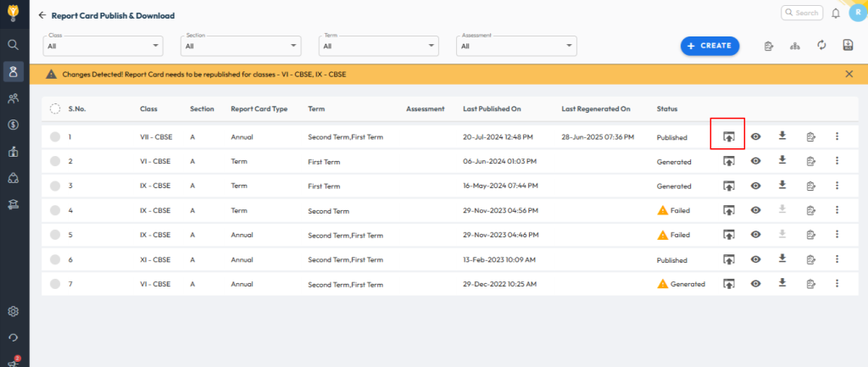868x367 pixels.
Task: Open the Term filter dropdown
Action: click(378, 46)
